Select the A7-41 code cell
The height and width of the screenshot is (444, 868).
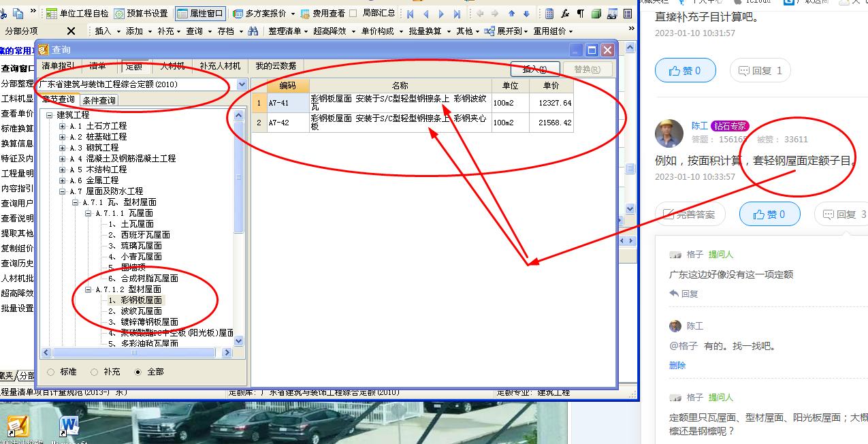[287, 104]
